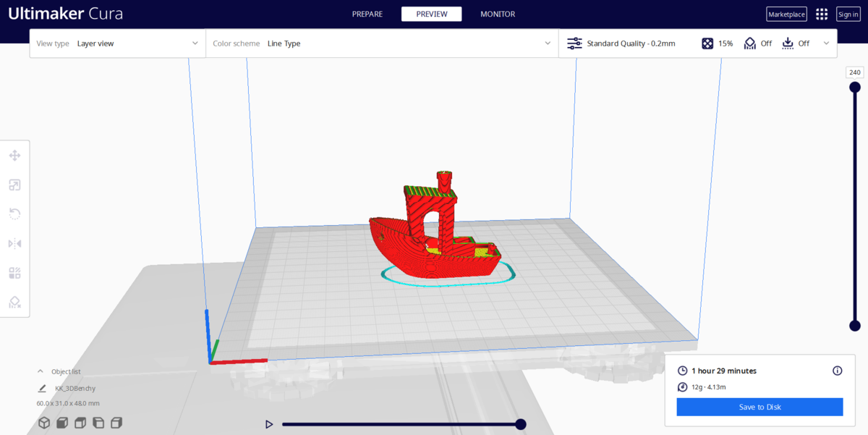Click the pencil icon to rename KK_3DBenchy
Screen dimensions: 868x435
[x=42, y=389]
